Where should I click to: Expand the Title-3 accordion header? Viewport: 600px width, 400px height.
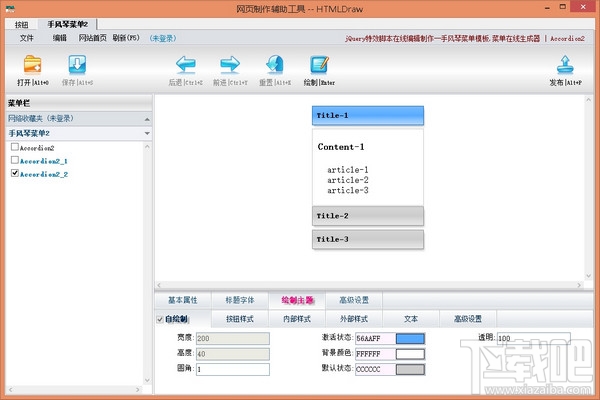368,240
